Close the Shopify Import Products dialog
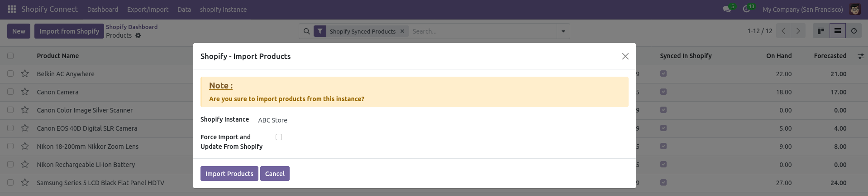The image size is (868, 196). [625, 56]
